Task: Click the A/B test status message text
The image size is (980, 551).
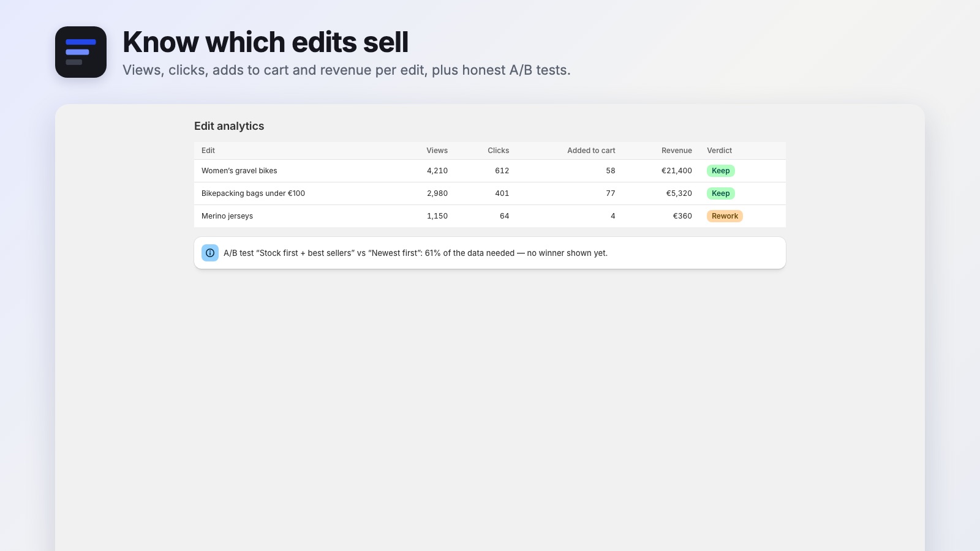Action: click(x=415, y=253)
